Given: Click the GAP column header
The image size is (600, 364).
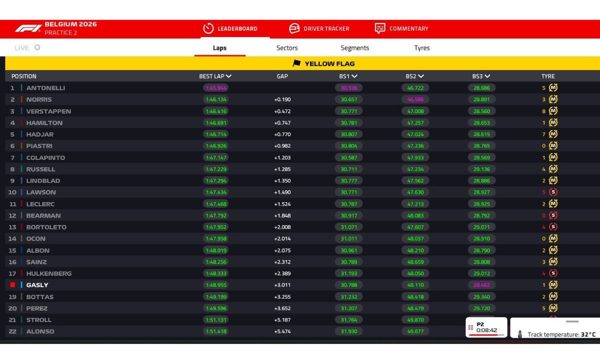Looking at the screenshot, I should [x=282, y=76].
